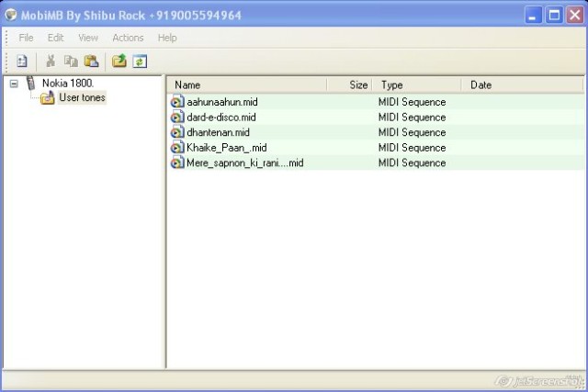Minimize the MobiMB window
588x392 pixels.
(533, 15)
